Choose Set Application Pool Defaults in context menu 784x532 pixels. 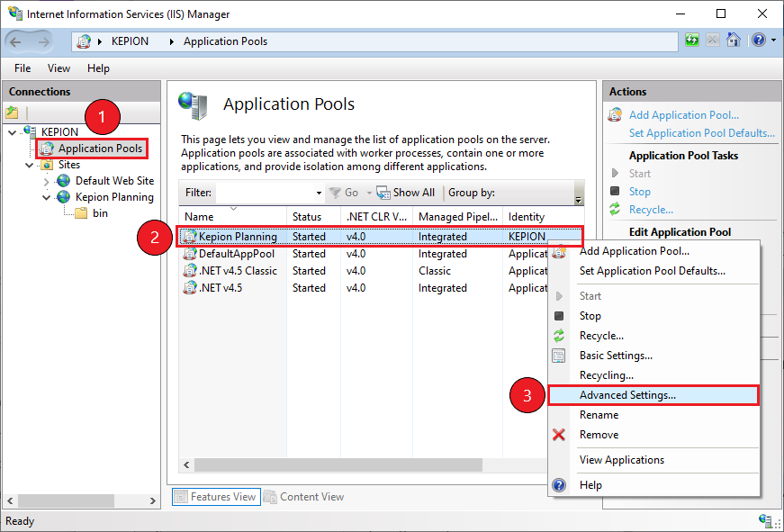click(654, 271)
